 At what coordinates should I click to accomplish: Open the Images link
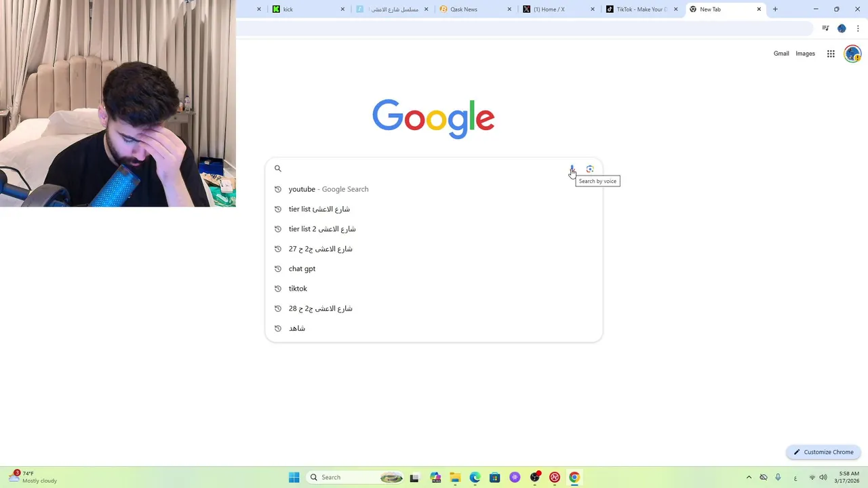(805, 54)
